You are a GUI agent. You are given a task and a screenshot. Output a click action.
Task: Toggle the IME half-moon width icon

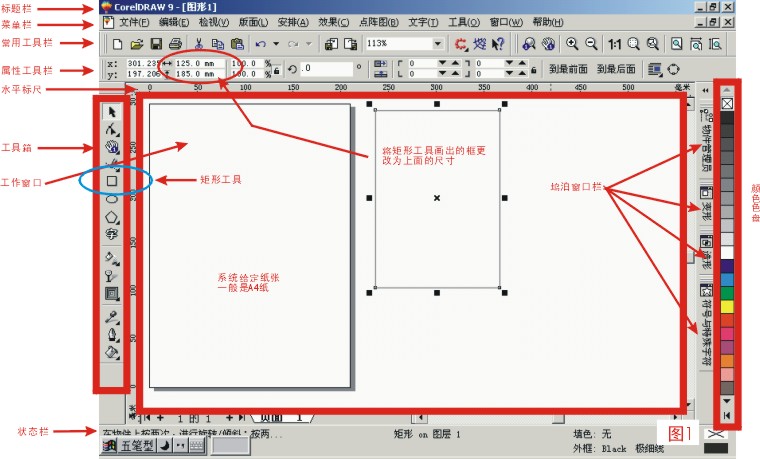coord(165,445)
